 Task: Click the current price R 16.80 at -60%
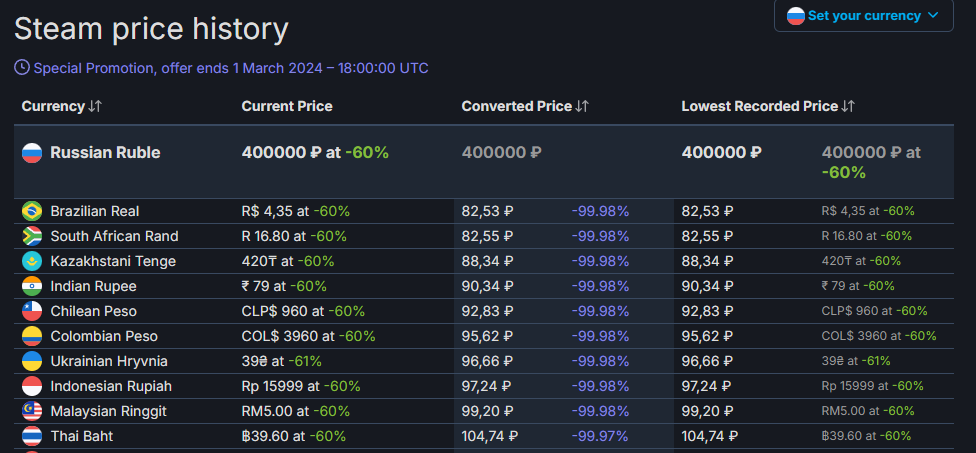294,236
